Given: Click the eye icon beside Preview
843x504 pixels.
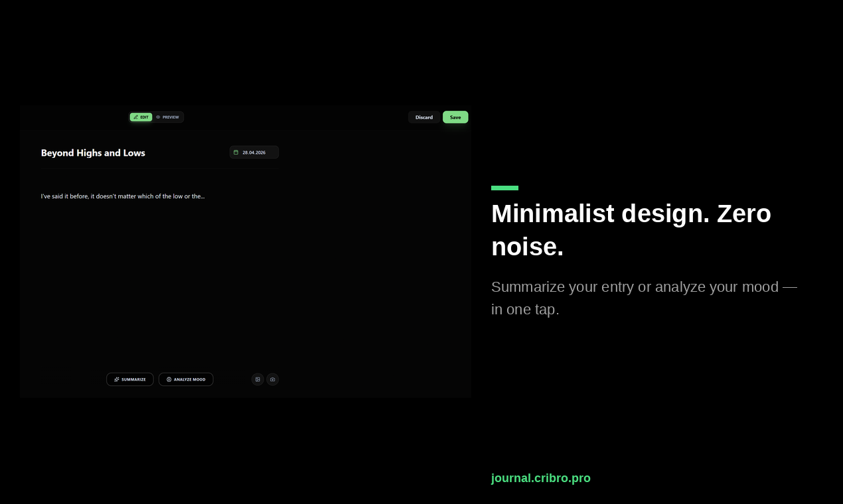Looking at the screenshot, I should (158, 117).
